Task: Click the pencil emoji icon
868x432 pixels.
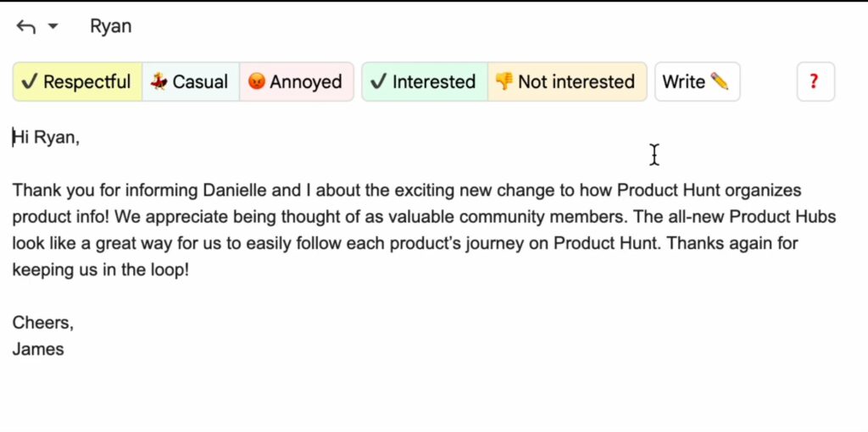Action: [719, 81]
